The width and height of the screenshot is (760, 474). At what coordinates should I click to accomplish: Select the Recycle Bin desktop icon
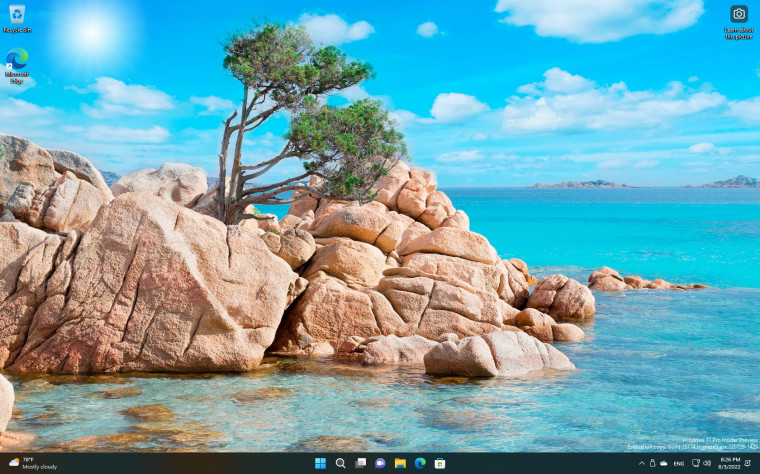(17, 19)
